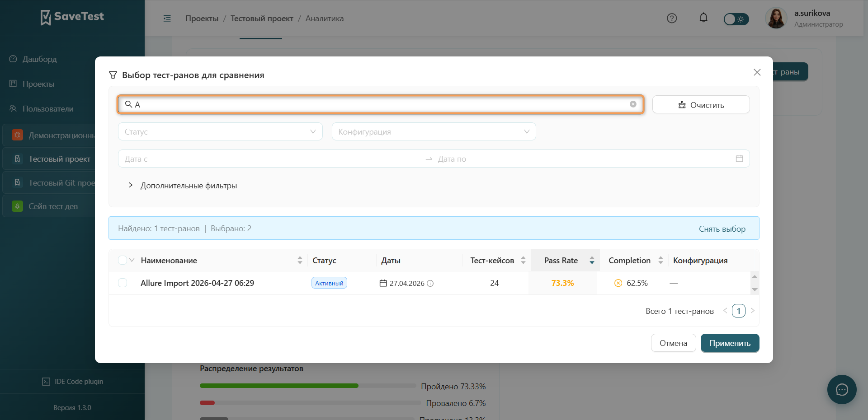Screen dimensions: 868x420
Task: Click the calendar icon in the date cell
Action: [x=383, y=283]
